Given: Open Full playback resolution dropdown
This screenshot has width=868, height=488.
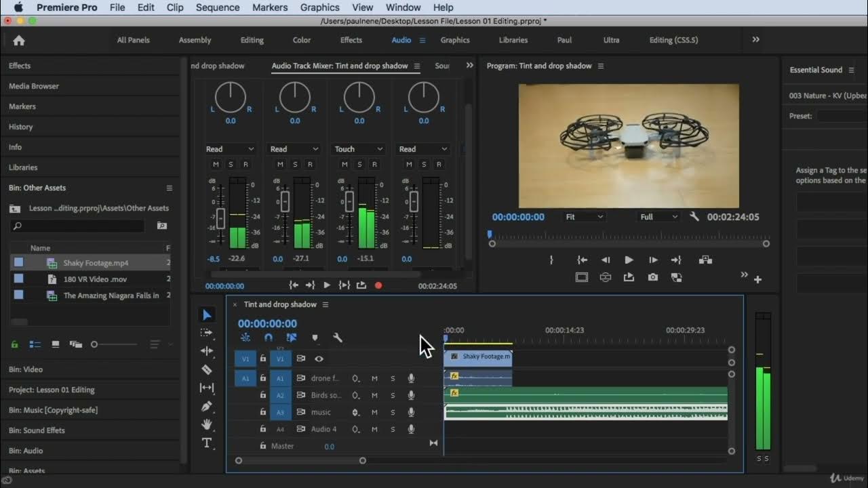Looking at the screenshot, I should point(658,217).
